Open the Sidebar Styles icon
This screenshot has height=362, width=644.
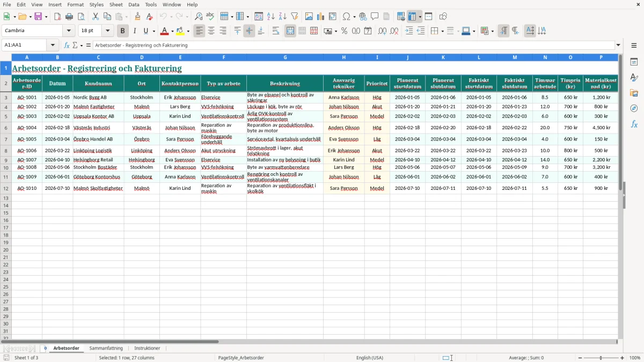pyautogui.click(x=634, y=77)
